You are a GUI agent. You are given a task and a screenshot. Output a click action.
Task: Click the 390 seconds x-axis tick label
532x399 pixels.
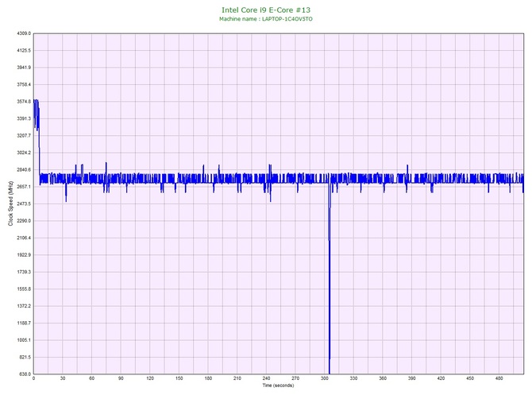coord(412,378)
